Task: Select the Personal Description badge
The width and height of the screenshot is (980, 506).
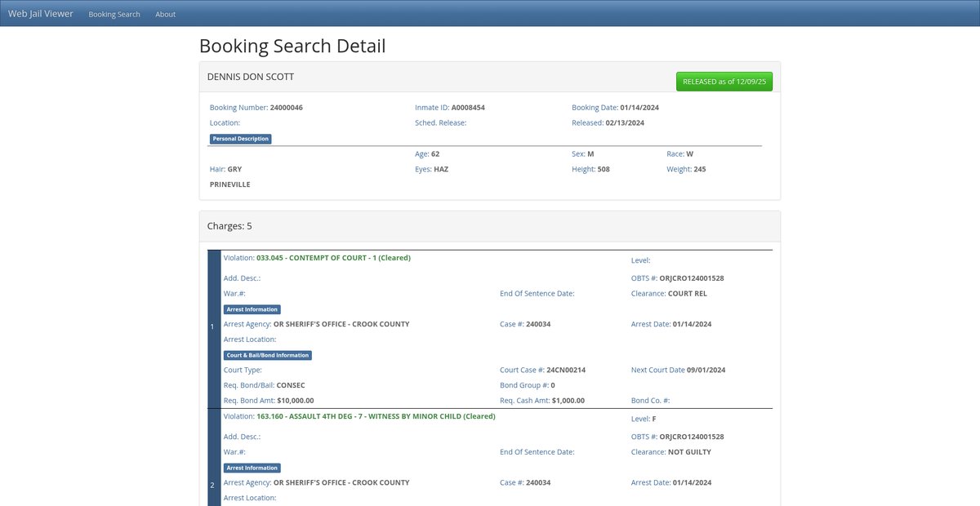Action: point(240,139)
